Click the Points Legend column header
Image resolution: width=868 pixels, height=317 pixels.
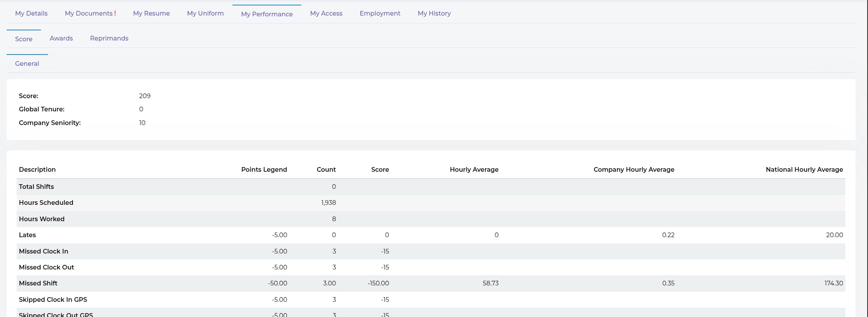pyautogui.click(x=264, y=169)
